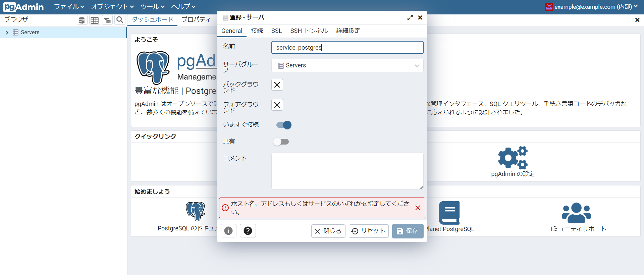Close the dashboard panel with right X
644x275 pixels.
(637, 20)
